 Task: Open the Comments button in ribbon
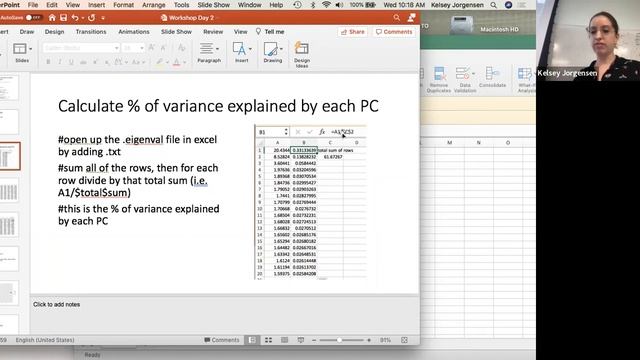[394, 32]
